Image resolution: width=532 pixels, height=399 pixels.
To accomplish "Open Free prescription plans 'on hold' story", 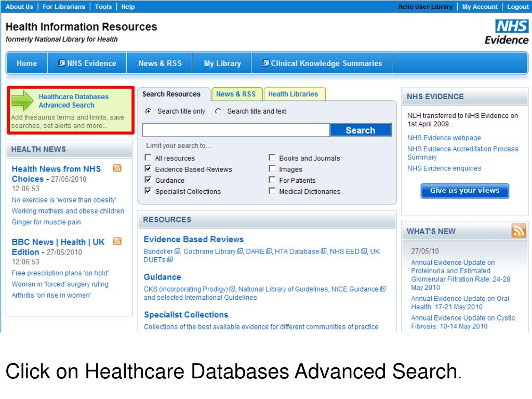I will (60, 273).
